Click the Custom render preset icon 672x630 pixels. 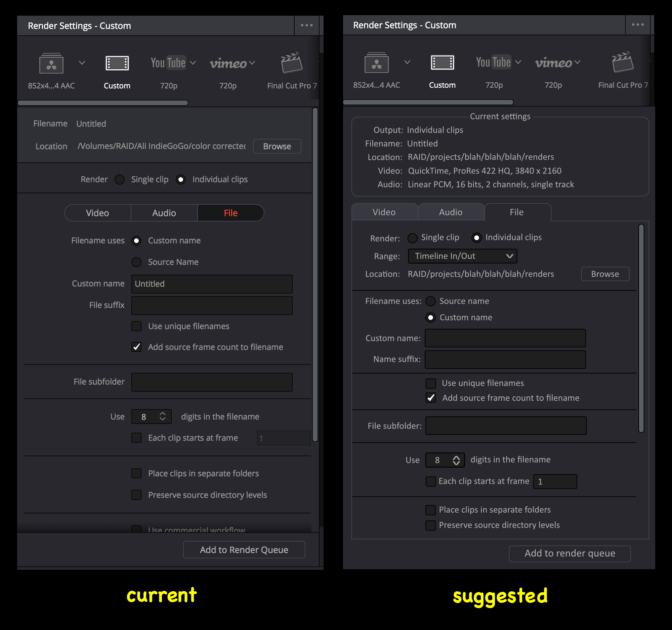[x=117, y=64]
